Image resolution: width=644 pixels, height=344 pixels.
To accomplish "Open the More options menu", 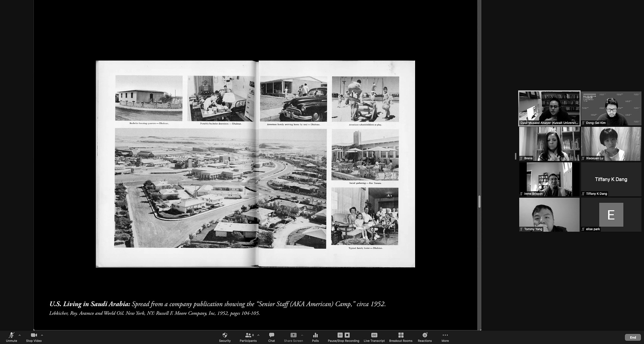I will pos(445,337).
